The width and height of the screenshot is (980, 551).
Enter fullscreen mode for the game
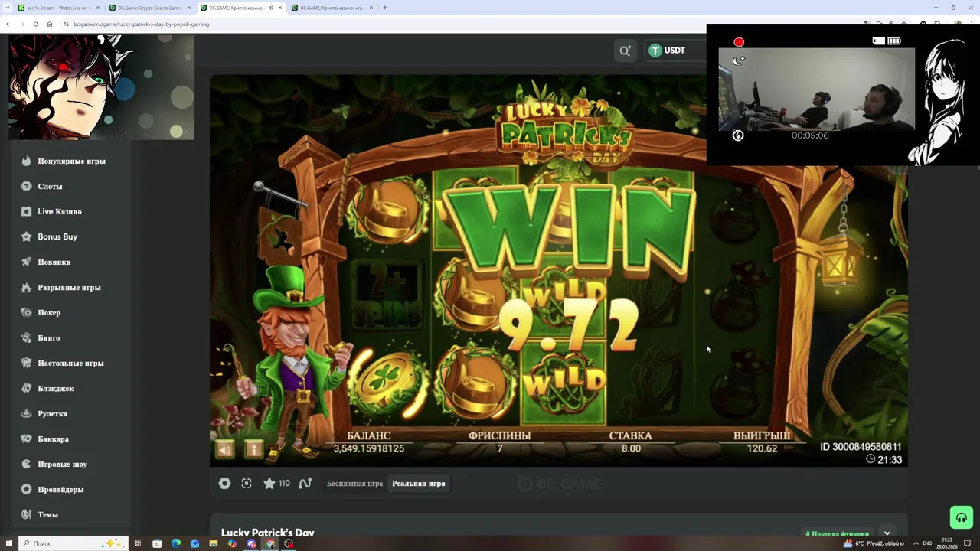click(247, 484)
